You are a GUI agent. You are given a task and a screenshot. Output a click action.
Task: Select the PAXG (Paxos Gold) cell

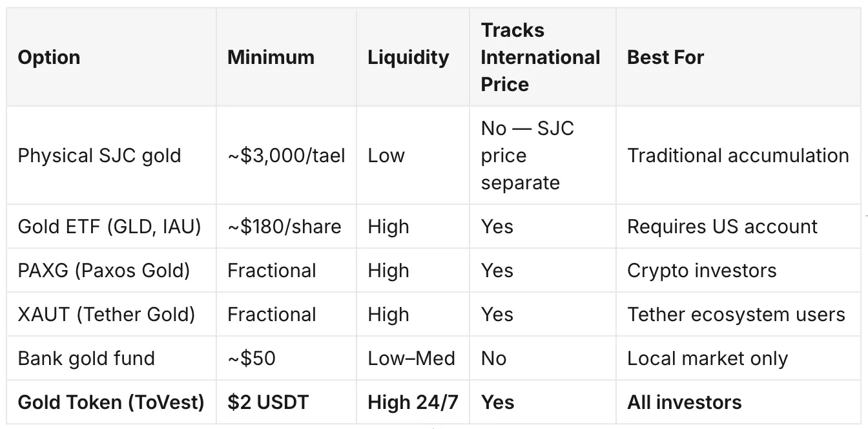pos(104,271)
